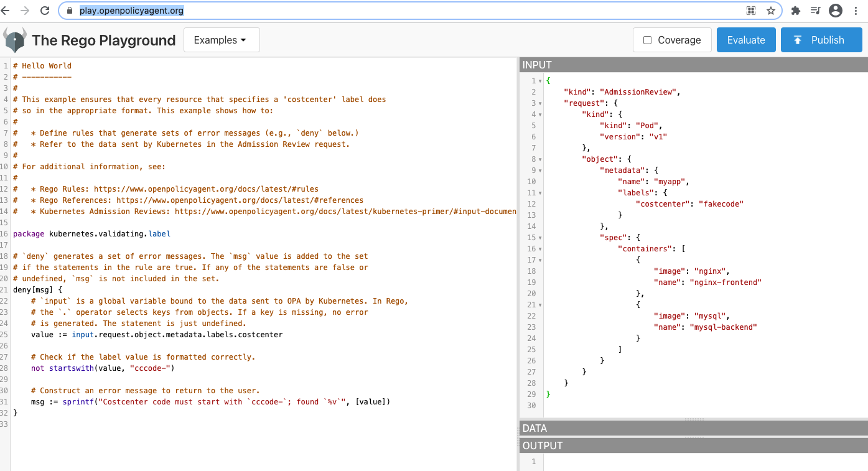This screenshot has width=868, height=471.
Task: Open Chrome's three-dot menu
Action: 857,11
